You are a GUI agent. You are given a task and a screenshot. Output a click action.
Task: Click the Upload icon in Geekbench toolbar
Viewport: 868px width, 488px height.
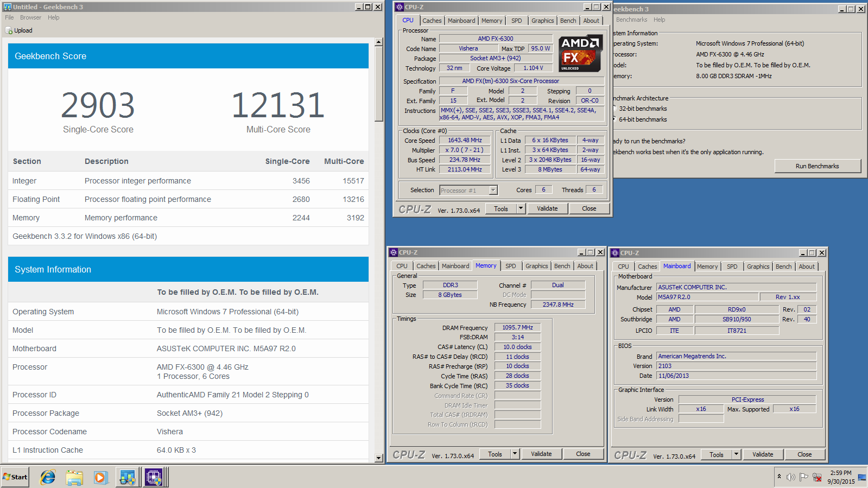point(9,30)
